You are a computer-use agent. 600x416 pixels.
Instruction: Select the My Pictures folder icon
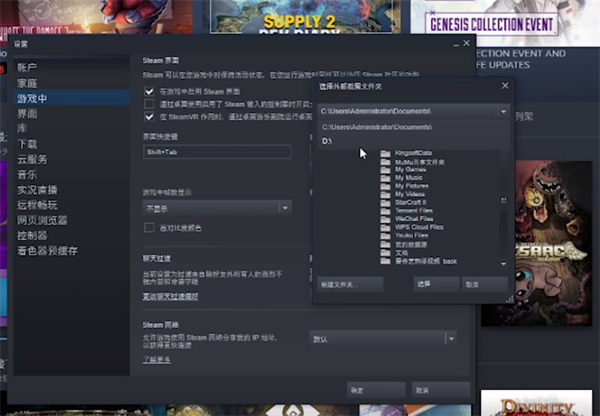click(385, 186)
